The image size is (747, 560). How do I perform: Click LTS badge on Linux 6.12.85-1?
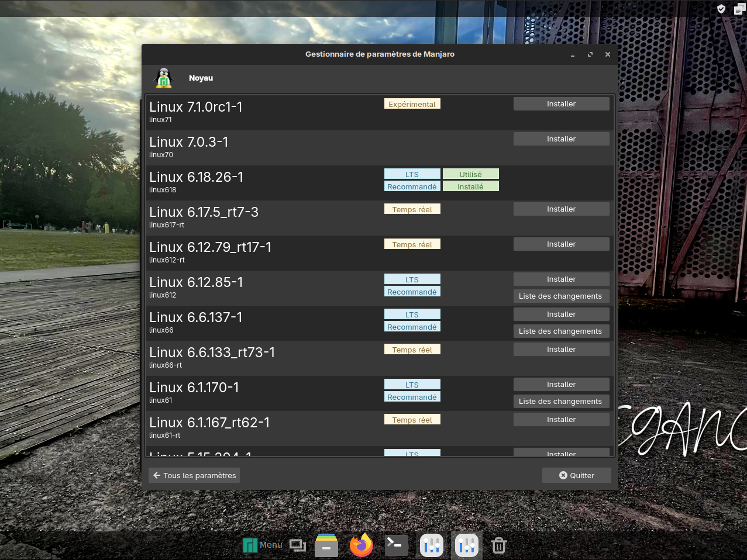(412, 279)
